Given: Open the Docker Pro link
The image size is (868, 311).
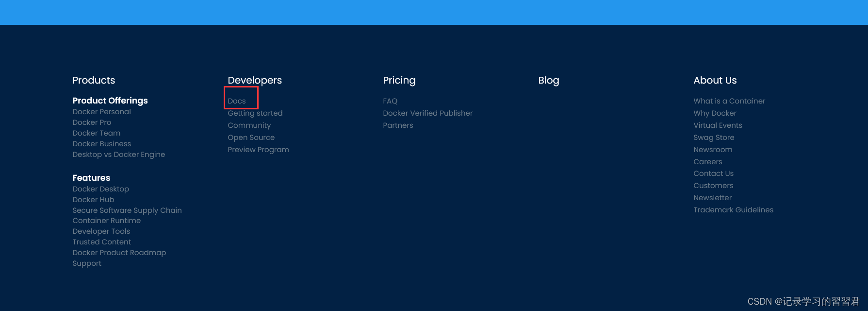Looking at the screenshot, I should click(x=92, y=122).
